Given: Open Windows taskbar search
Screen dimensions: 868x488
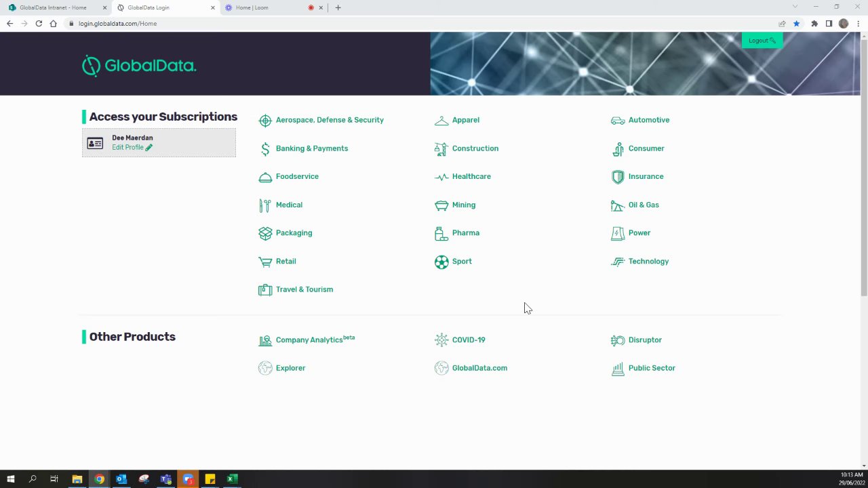Looking at the screenshot, I should (x=33, y=479).
